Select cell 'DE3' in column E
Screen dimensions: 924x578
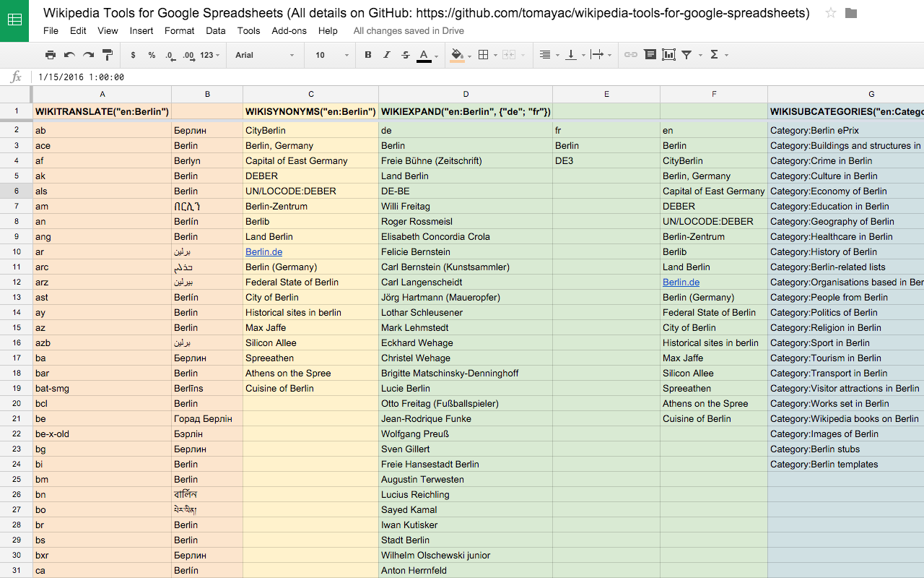coord(606,161)
